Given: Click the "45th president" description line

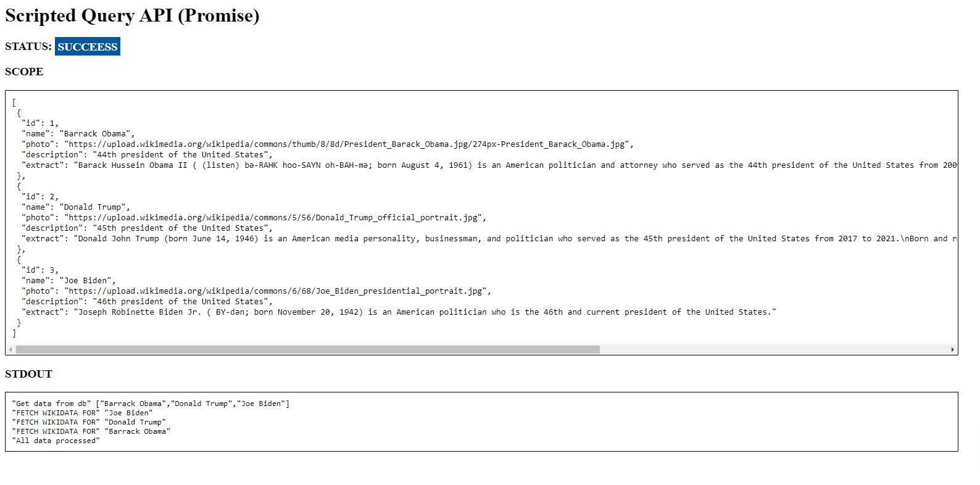Looking at the screenshot, I should point(147,228).
